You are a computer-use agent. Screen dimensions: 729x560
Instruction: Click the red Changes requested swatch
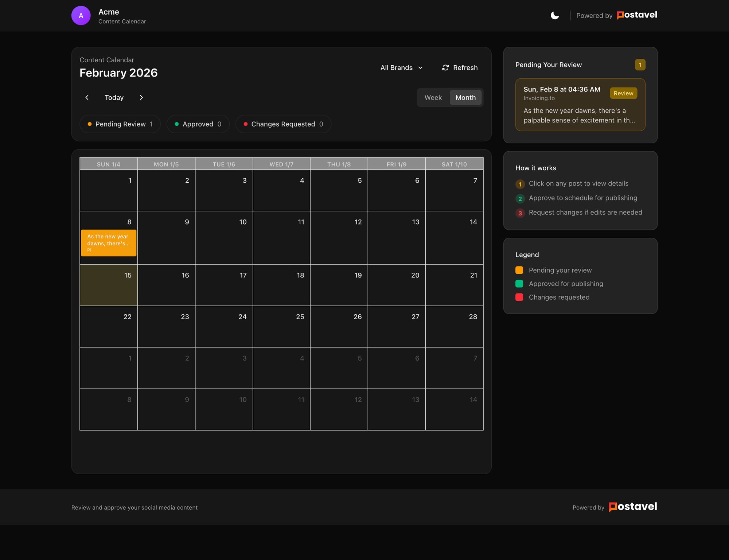point(519,297)
